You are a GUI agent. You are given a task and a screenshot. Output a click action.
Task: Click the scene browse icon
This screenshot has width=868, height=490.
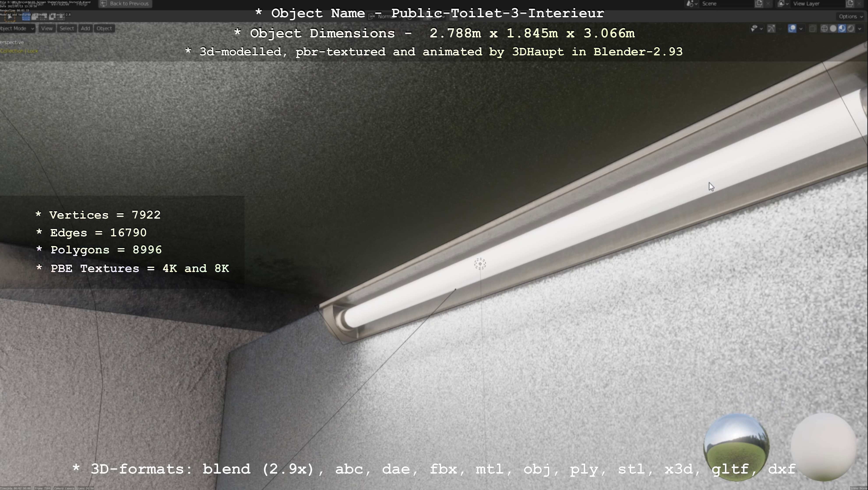point(692,4)
